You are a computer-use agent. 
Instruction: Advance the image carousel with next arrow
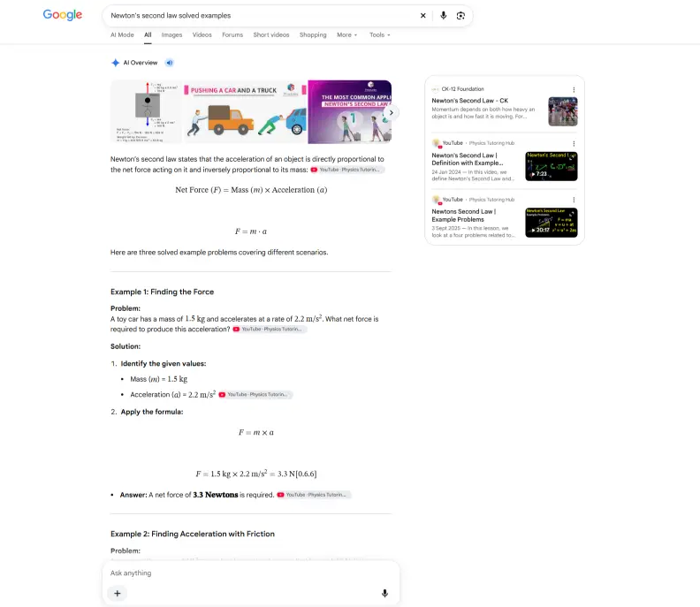[x=391, y=112]
